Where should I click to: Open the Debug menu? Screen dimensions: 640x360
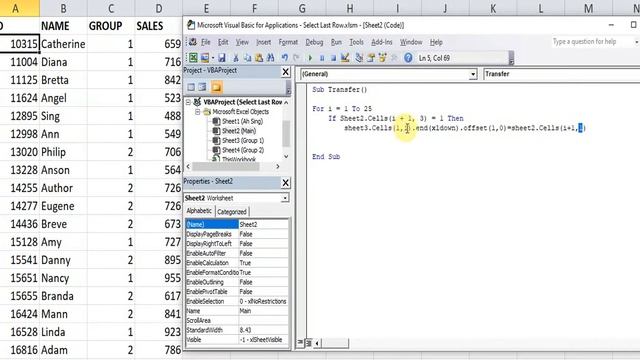pos(314,42)
